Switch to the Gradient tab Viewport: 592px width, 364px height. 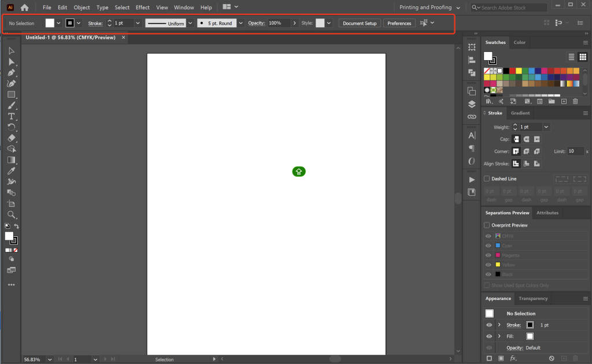pyautogui.click(x=520, y=113)
